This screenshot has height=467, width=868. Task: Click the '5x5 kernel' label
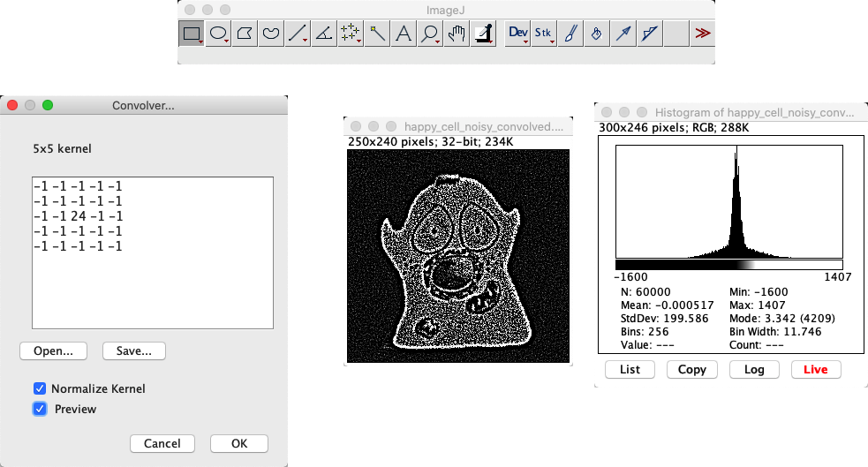pyautogui.click(x=62, y=149)
